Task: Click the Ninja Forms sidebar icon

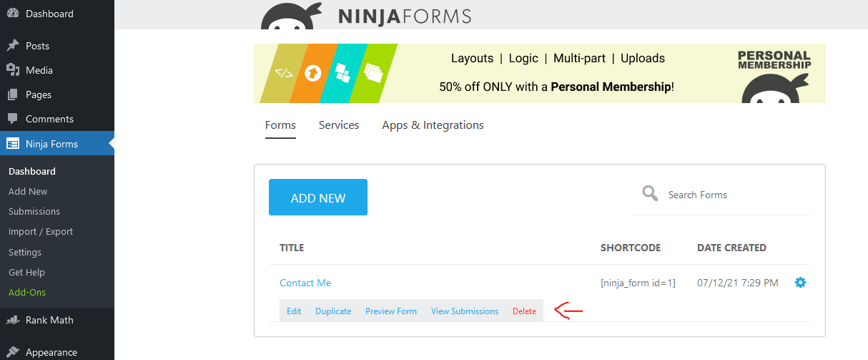Action: [12, 144]
